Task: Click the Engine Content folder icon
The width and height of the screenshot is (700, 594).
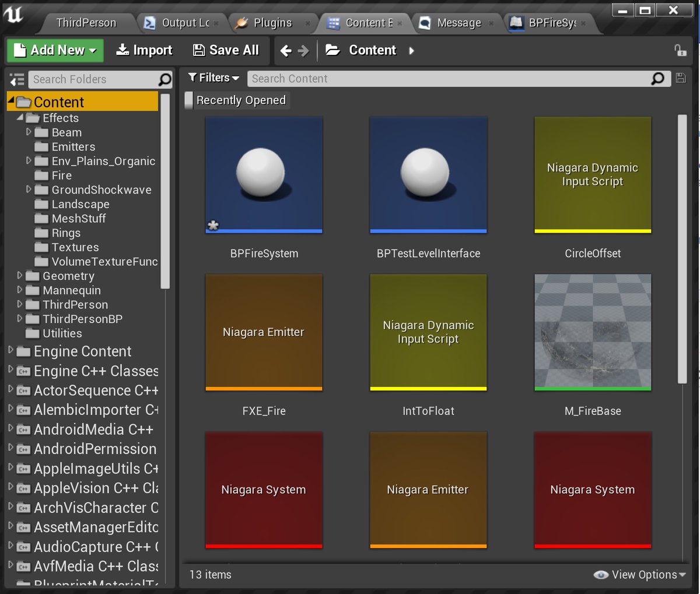Action: pos(23,352)
